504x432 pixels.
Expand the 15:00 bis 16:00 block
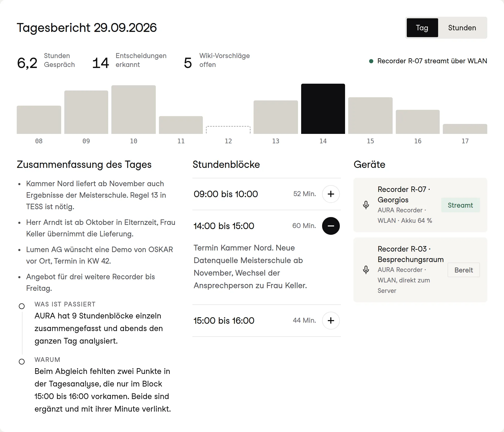coord(331,321)
